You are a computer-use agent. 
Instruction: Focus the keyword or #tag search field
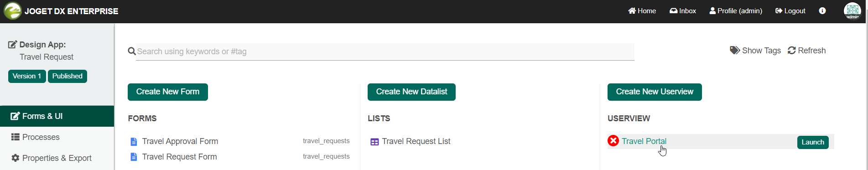tap(385, 52)
